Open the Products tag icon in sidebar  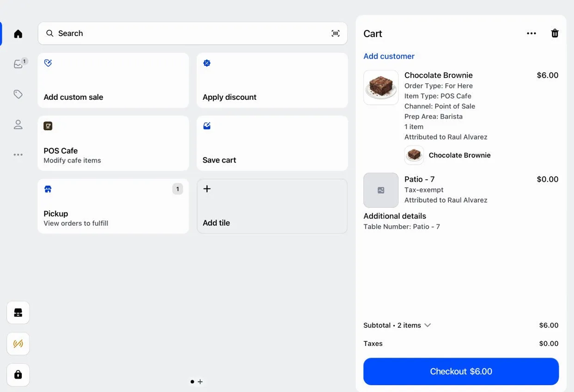pos(18,94)
